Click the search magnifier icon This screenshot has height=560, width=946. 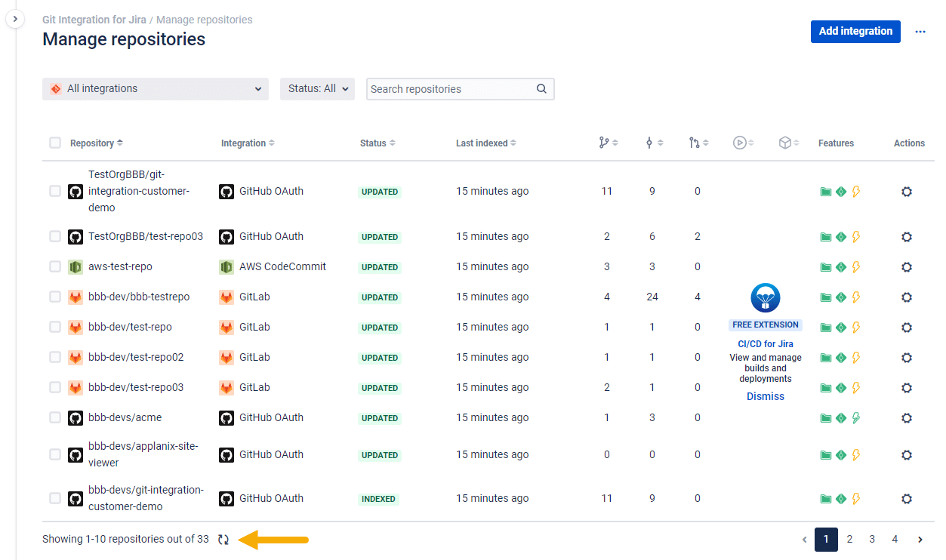tap(541, 89)
